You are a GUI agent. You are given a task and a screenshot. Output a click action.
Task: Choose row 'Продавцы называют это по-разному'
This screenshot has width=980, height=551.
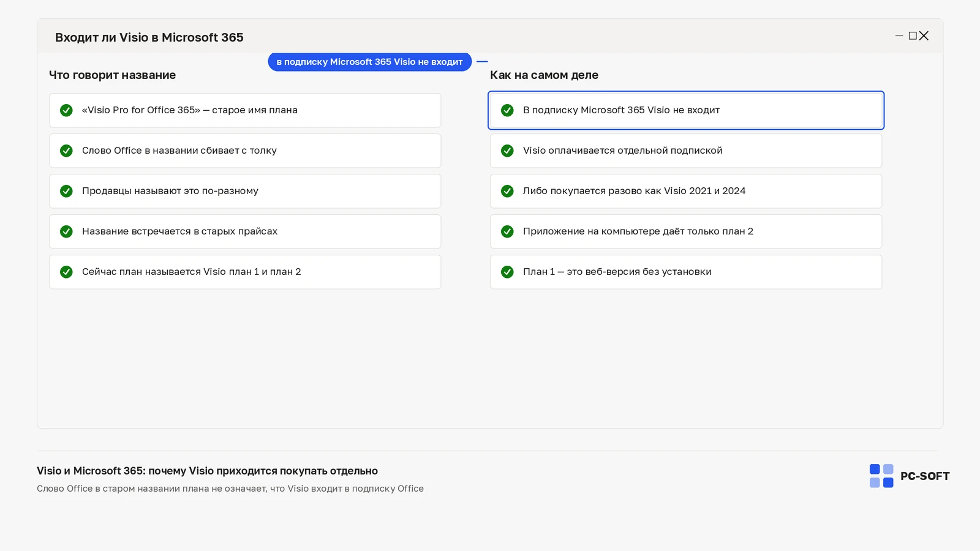click(245, 191)
